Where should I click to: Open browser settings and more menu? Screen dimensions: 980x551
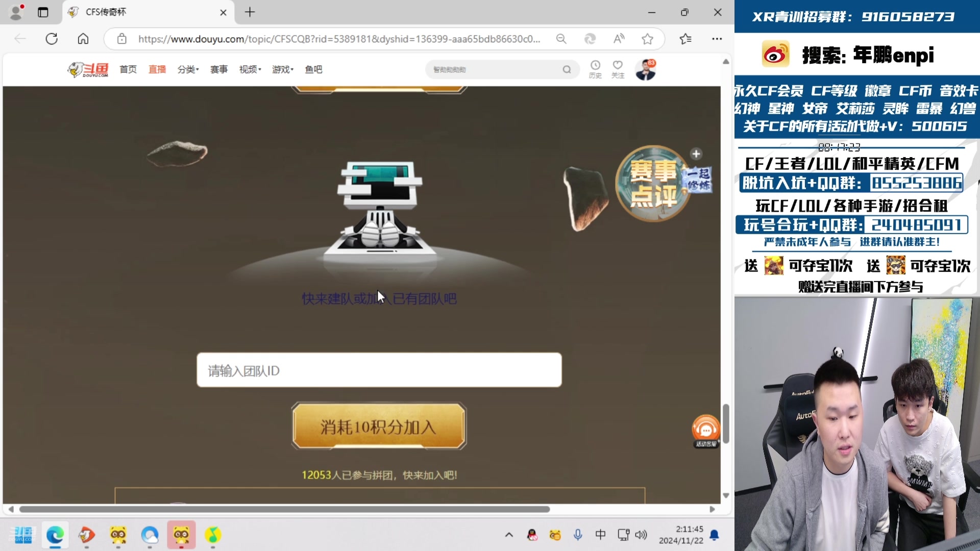pos(717,39)
